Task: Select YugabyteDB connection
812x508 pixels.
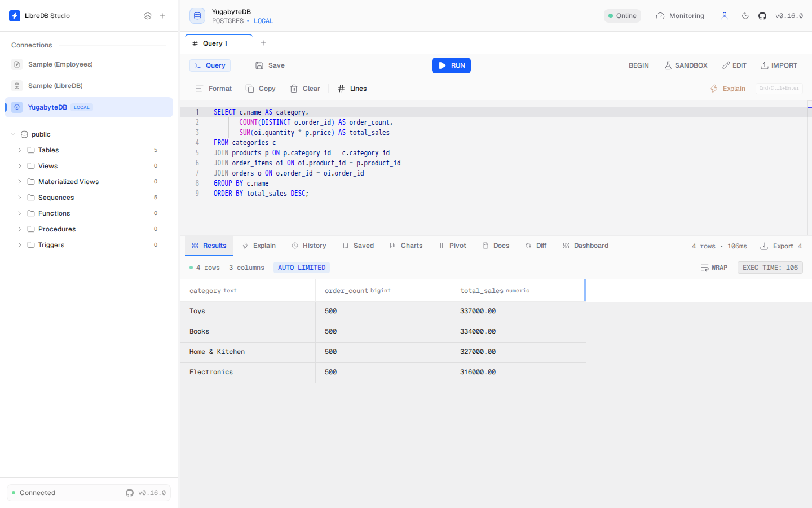Action: [89, 107]
